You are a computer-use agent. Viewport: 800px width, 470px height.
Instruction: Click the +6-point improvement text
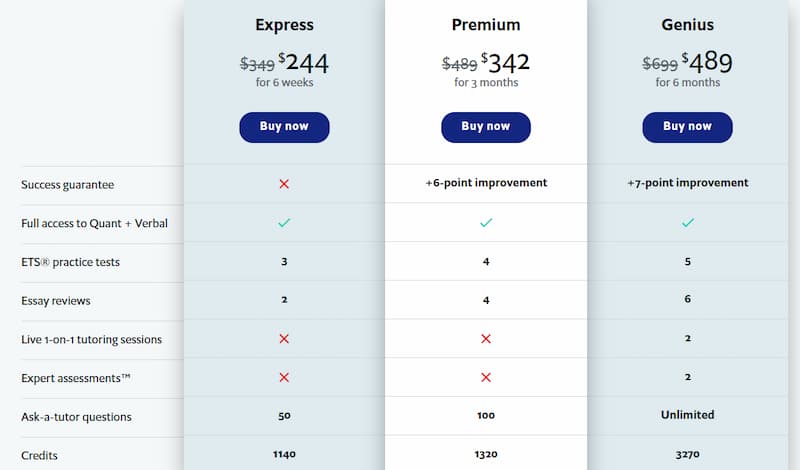486,183
